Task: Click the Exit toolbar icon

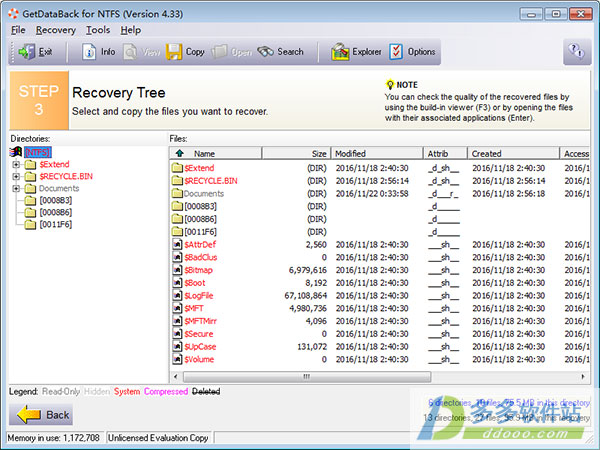Action: coord(27,52)
